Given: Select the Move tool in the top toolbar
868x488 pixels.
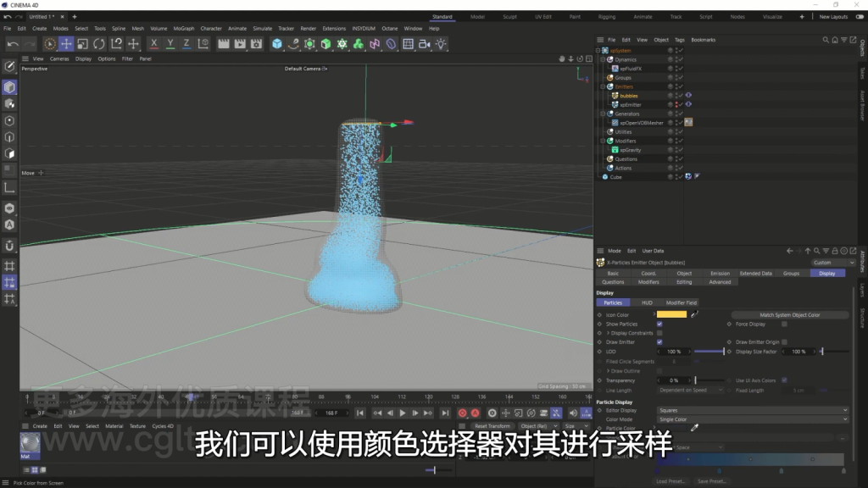Looking at the screenshot, I should (x=66, y=44).
